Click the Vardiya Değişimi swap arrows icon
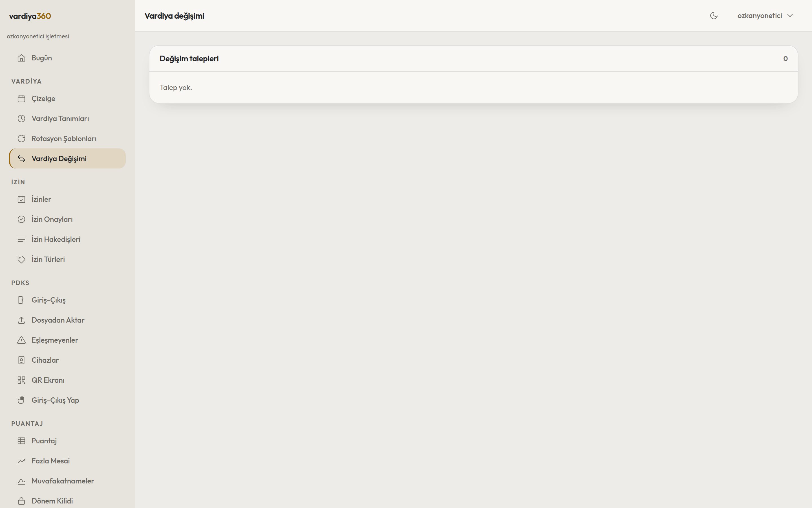812x508 pixels. click(x=21, y=159)
